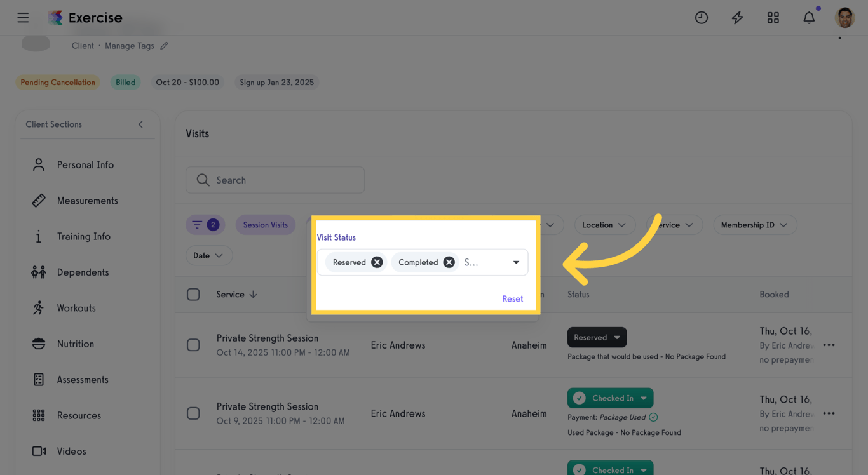Click the Videos camera icon
The width and height of the screenshot is (868, 475).
39,451
